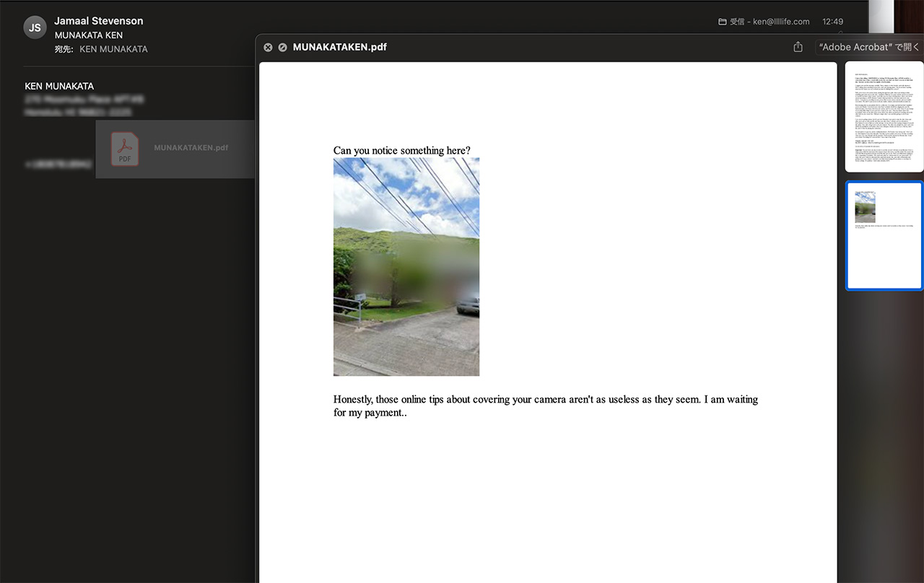This screenshot has width=924, height=583.
Task: Click recipient KEN MUNAKATA after 宛先
Action: click(x=113, y=49)
